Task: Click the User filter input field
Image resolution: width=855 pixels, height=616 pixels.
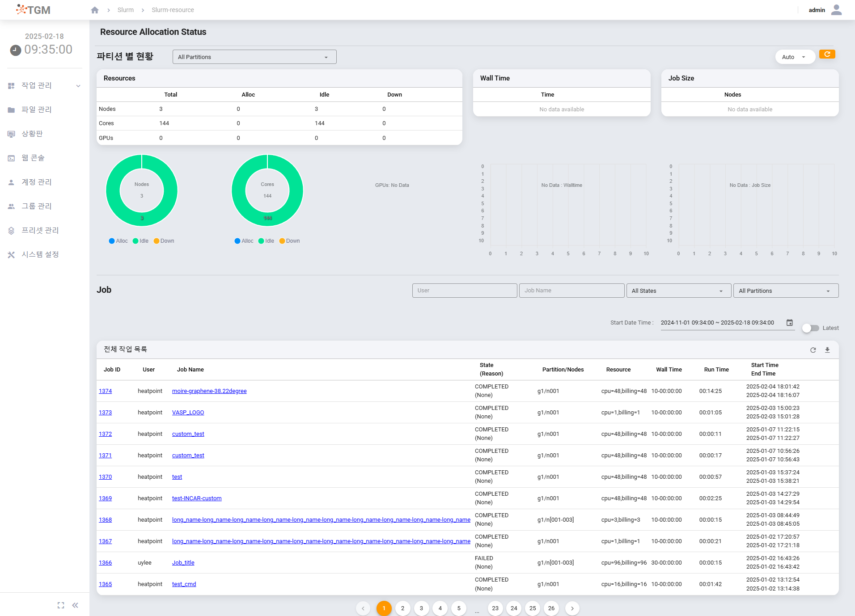Action: coord(464,291)
